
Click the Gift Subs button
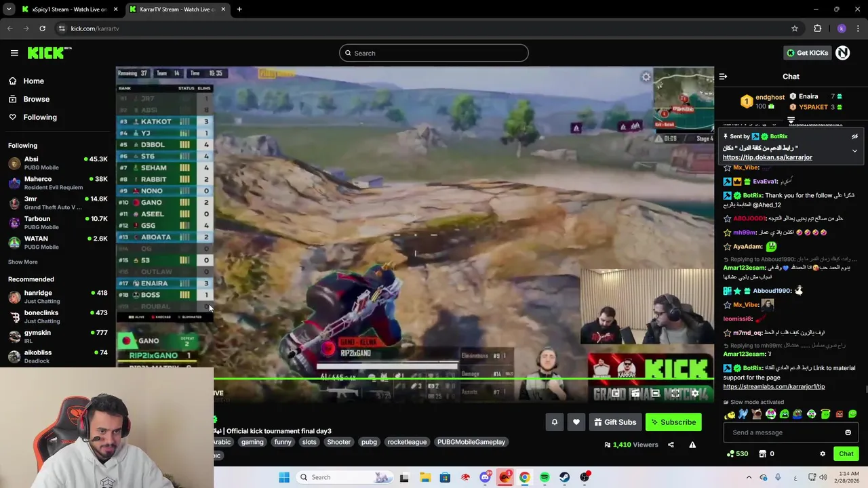click(x=615, y=422)
